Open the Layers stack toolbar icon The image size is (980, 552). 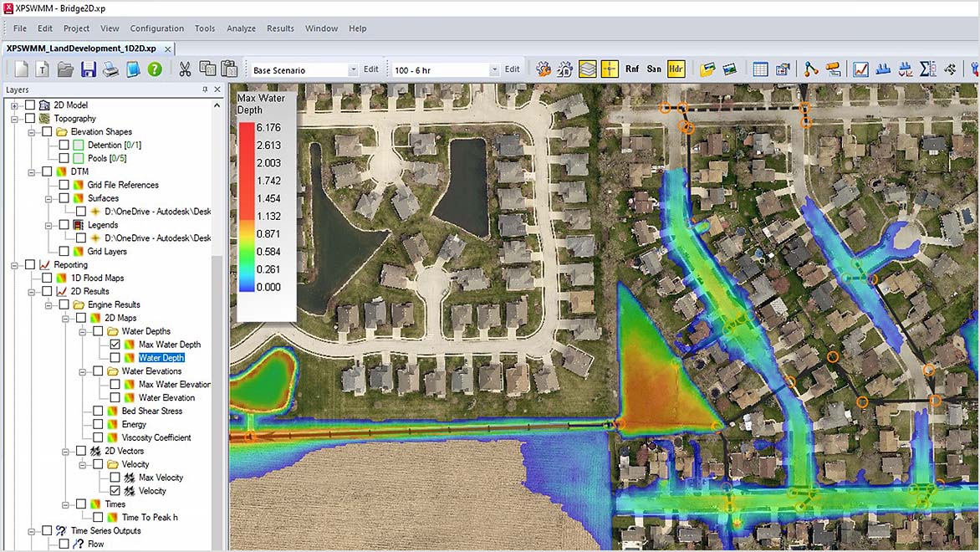tap(589, 69)
